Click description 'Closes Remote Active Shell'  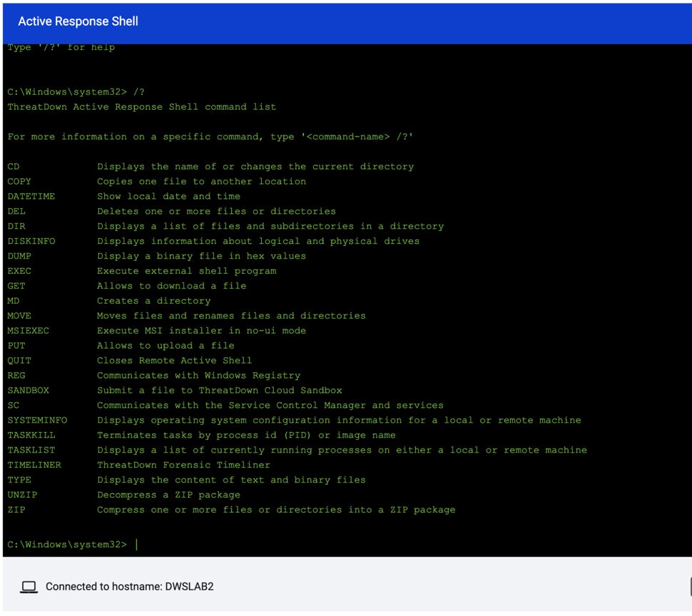click(x=174, y=361)
